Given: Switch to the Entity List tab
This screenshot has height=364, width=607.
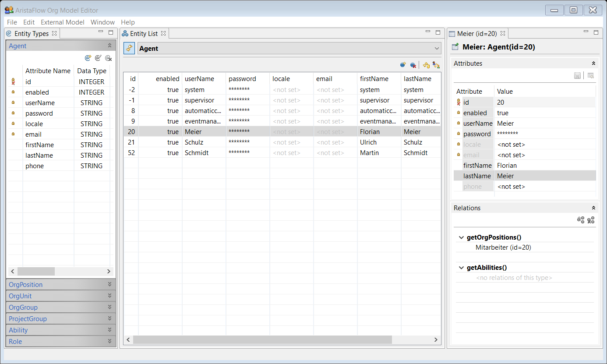Looking at the screenshot, I should [x=144, y=34].
